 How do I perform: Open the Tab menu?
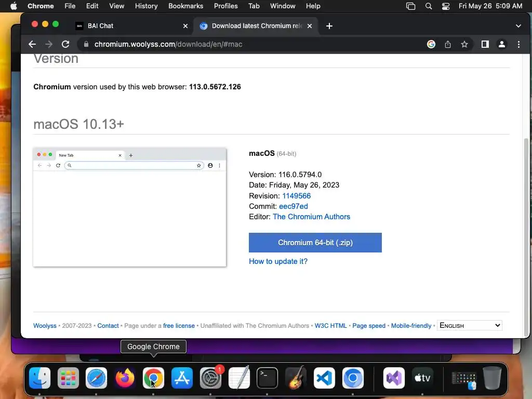254,6
